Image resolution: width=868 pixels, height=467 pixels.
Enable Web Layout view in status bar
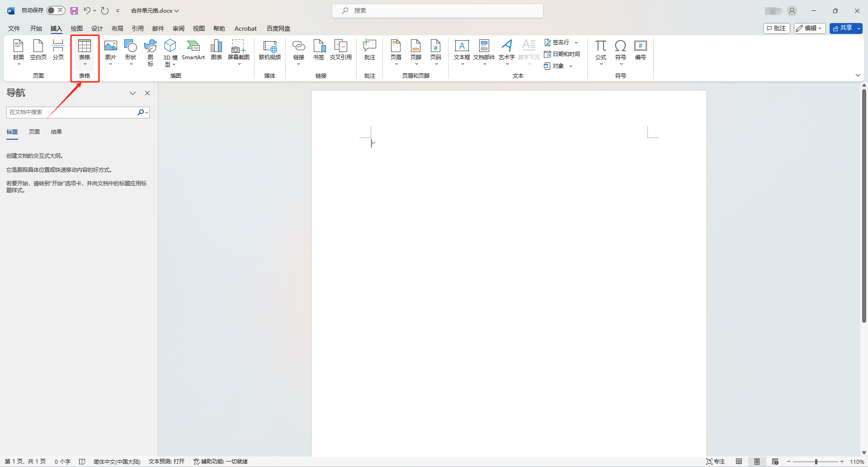click(x=775, y=462)
